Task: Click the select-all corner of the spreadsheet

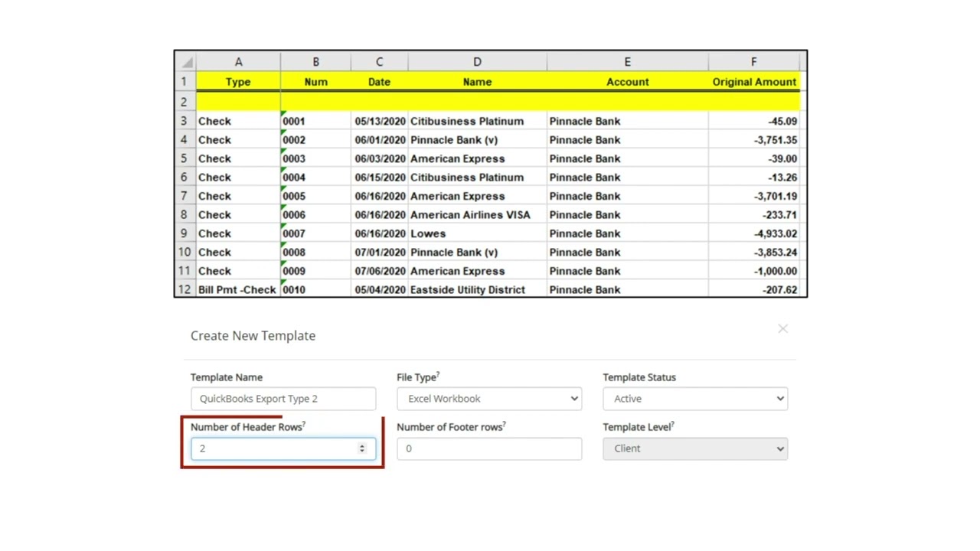Action: [x=185, y=62]
